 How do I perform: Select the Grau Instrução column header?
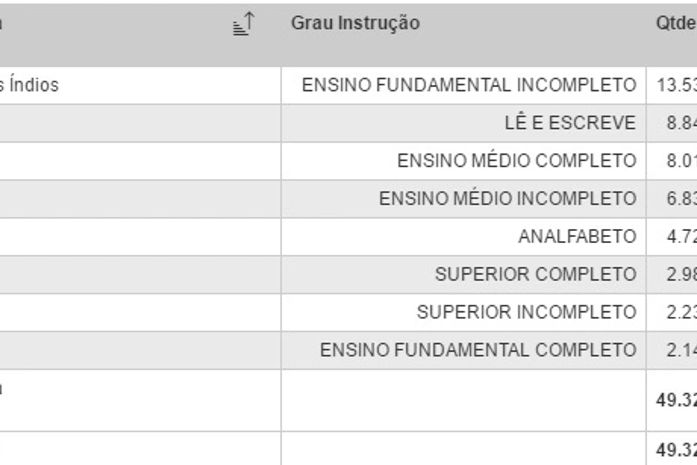click(355, 24)
